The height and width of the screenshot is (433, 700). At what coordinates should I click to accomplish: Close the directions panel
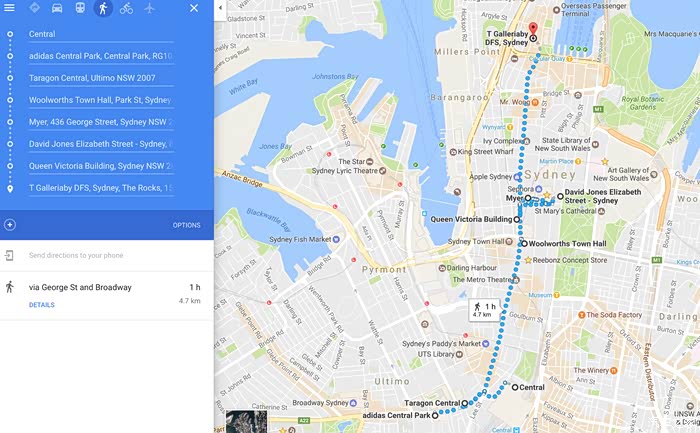click(194, 8)
